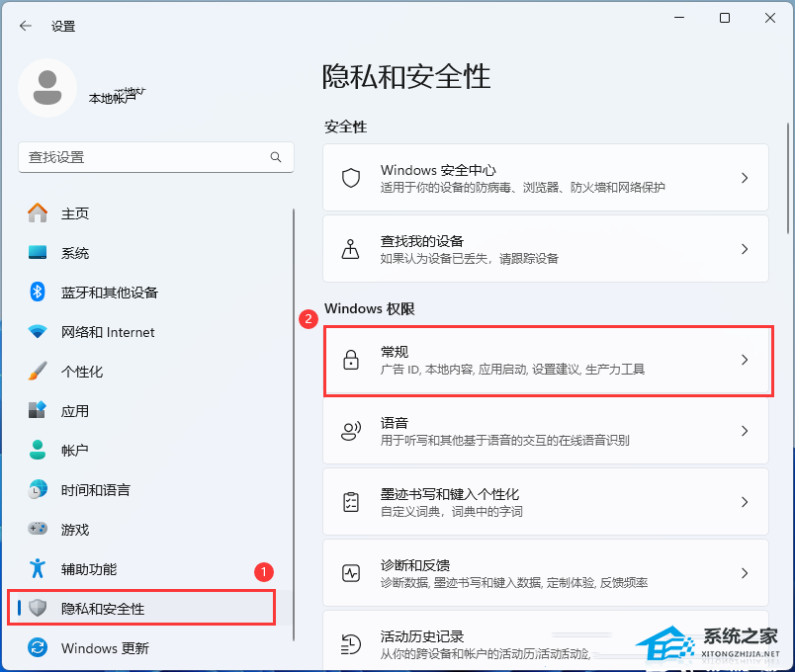Open 墨迹书写和键入个性化 title
Screen dimensions: 795x672
[x=450, y=493]
